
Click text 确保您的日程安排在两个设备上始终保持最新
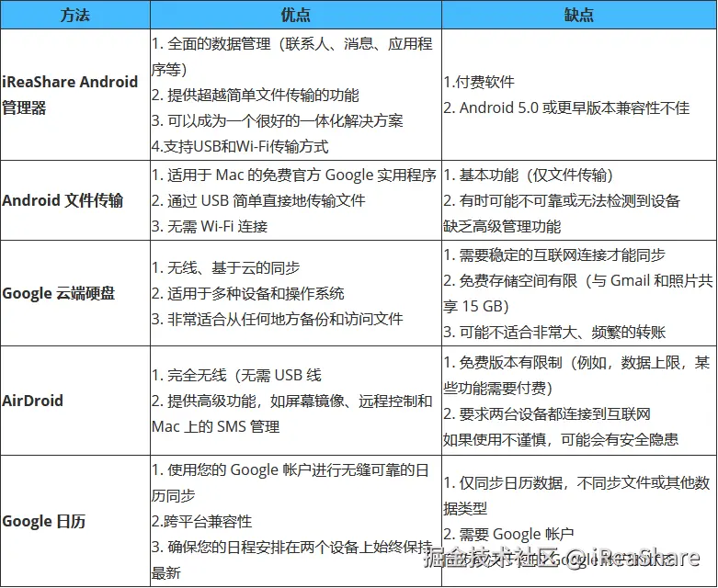pos(292,560)
